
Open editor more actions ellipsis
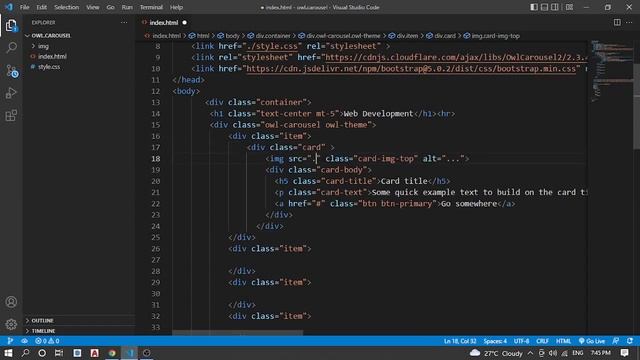click(x=629, y=22)
